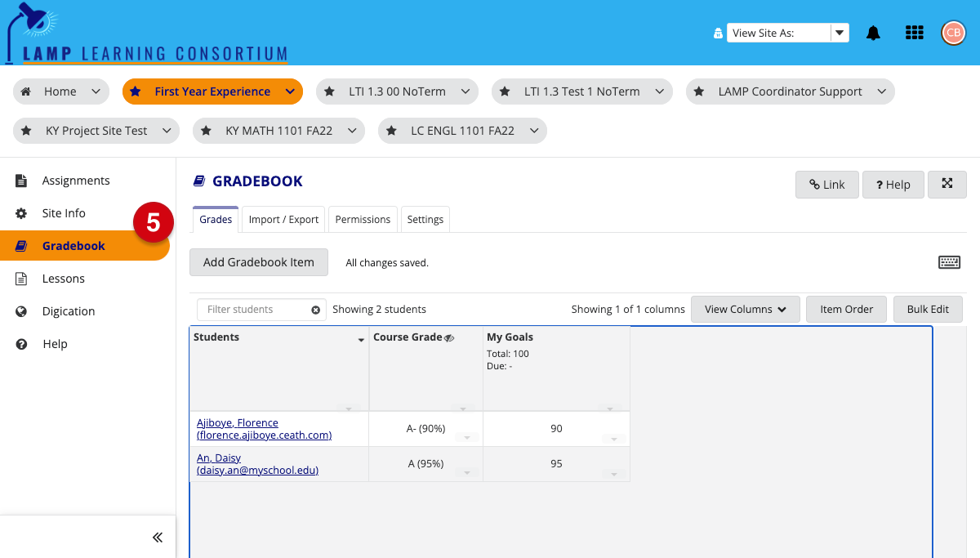The width and height of the screenshot is (980, 558).
Task: Click the Bulk Edit button
Action: tap(928, 310)
